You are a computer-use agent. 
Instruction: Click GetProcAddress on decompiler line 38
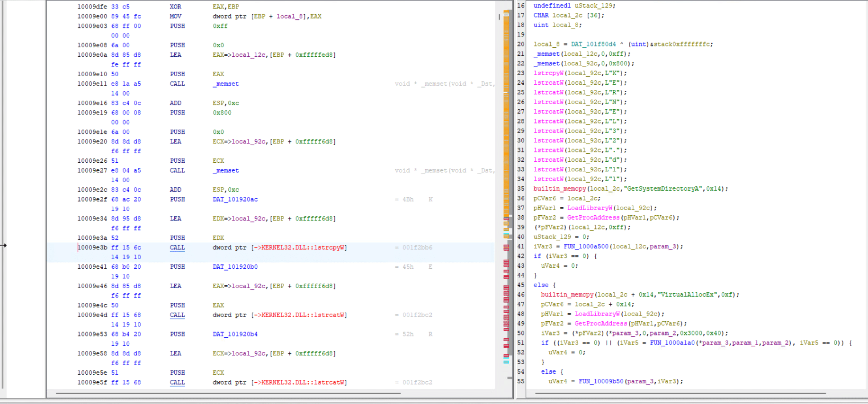(x=593, y=218)
